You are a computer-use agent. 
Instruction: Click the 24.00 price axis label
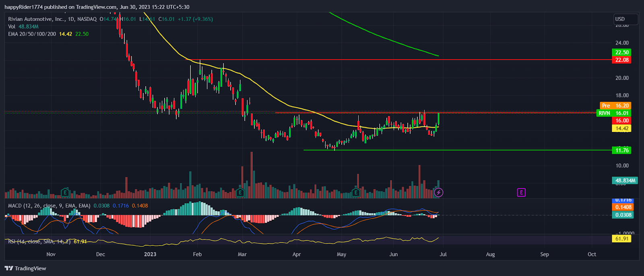click(x=622, y=43)
